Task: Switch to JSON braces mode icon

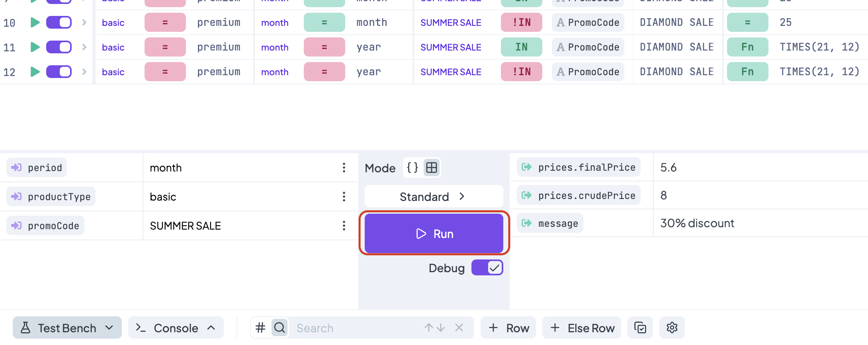Action: 412,168
